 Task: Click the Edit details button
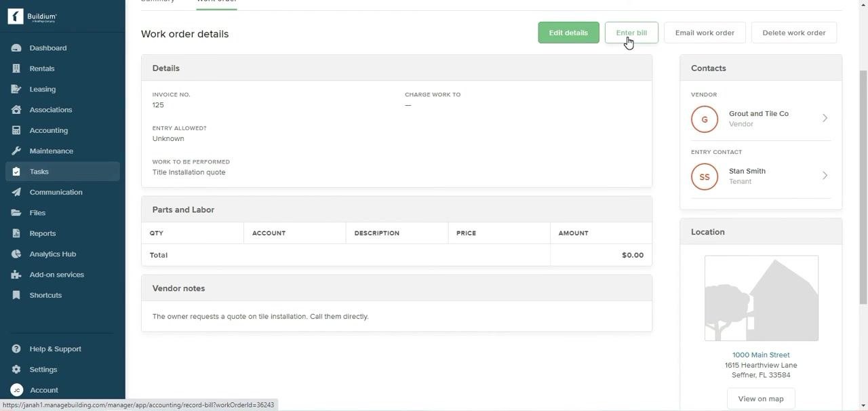click(x=568, y=33)
